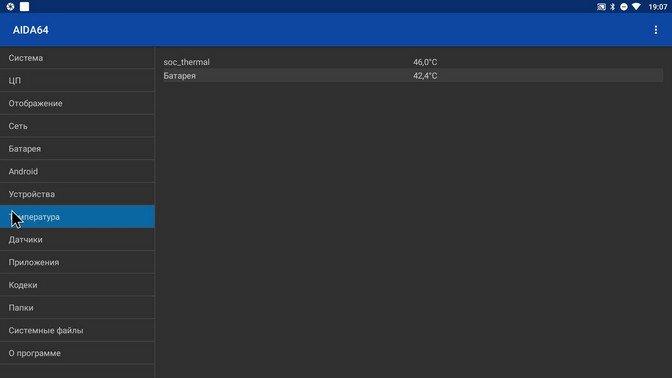This screenshot has height=378, width=672.
Task: Show the Приложения list
Action: [77, 262]
